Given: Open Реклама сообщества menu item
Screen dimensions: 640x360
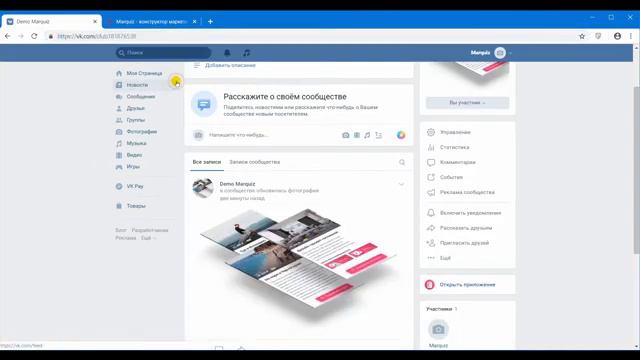Looking at the screenshot, I should pyautogui.click(x=467, y=192).
